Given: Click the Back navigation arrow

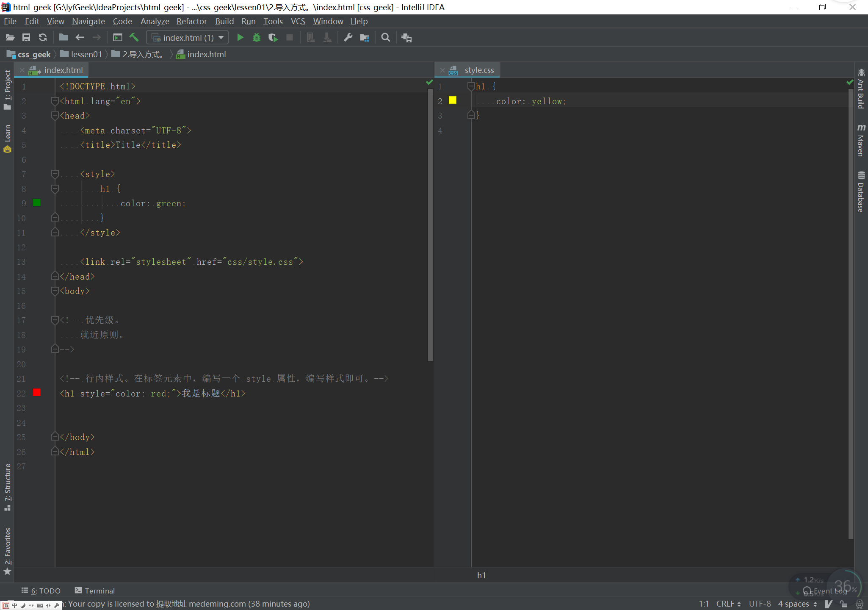Looking at the screenshot, I should (80, 38).
